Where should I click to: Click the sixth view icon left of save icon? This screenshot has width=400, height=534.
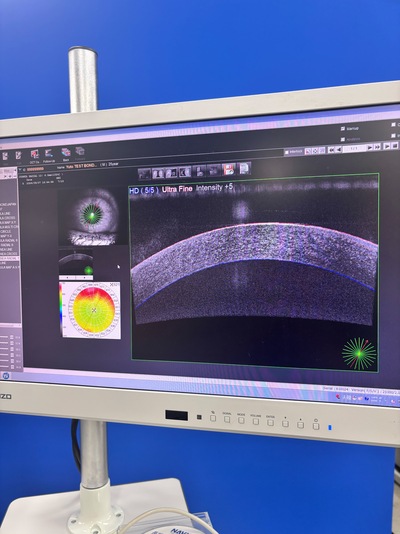214,170
